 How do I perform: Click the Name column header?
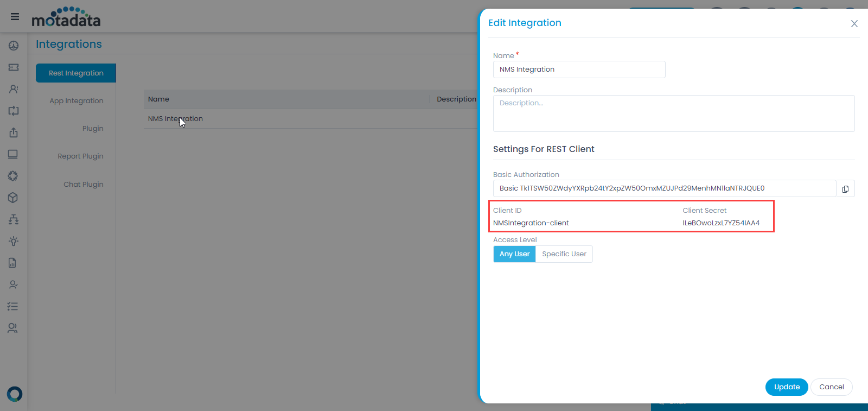pos(158,99)
